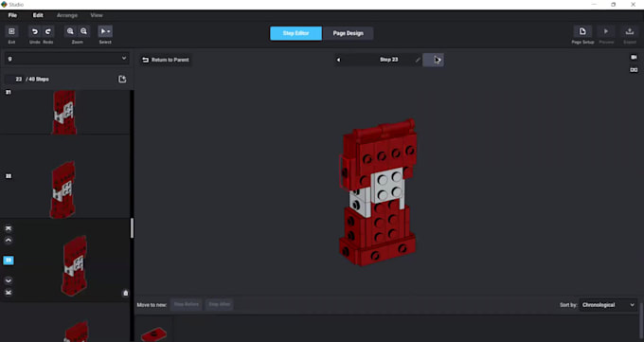Viewport: 644px width, 342px height.
Task: Click the blue step 23 number badge
Action: 9,261
